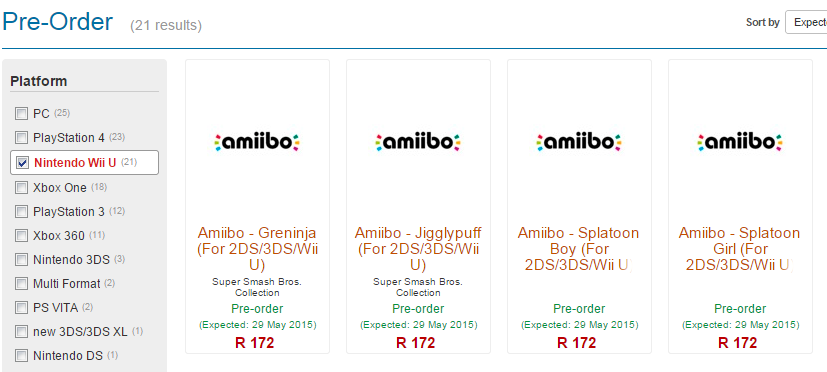The image size is (827, 372).
Task: Open the Amiibo - Splatoon Girl title link
Action: pos(740,248)
